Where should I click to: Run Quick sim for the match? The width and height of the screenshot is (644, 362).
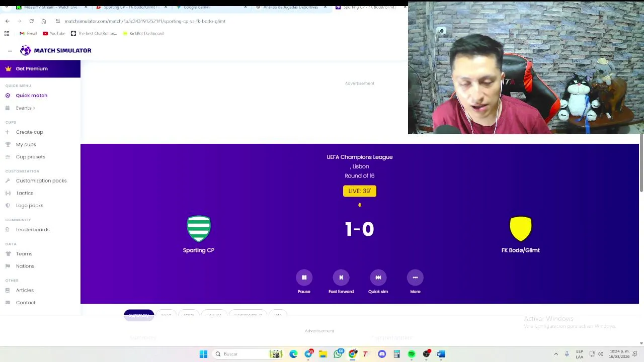pyautogui.click(x=378, y=278)
